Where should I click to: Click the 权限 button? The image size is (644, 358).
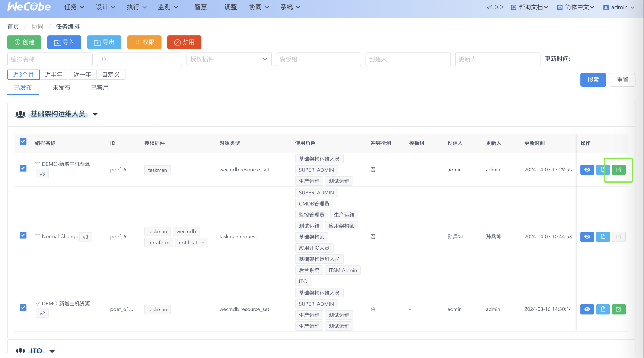click(144, 42)
